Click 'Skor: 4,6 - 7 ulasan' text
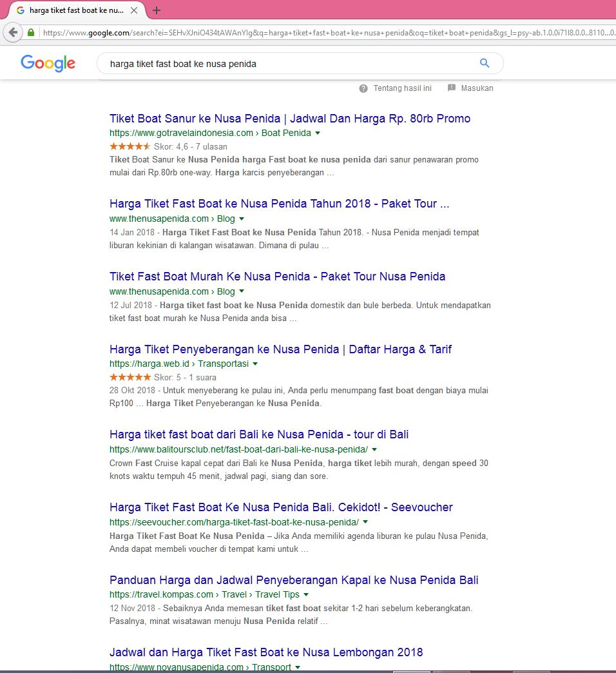The height and width of the screenshot is (673, 616). tap(191, 147)
